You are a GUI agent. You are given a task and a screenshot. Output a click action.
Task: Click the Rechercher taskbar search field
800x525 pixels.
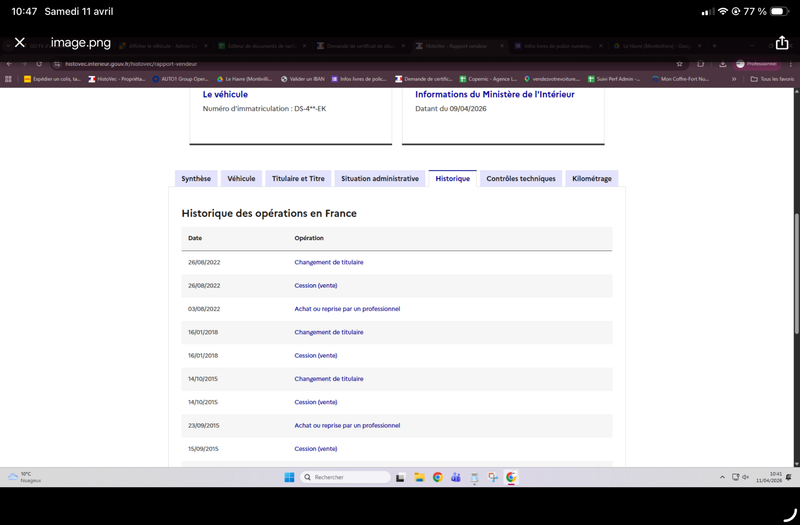click(x=345, y=477)
